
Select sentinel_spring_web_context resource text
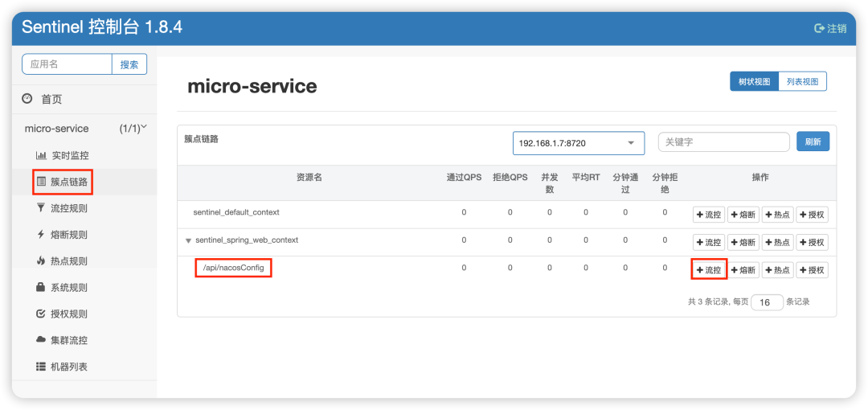pyautogui.click(x=247, y=240)
